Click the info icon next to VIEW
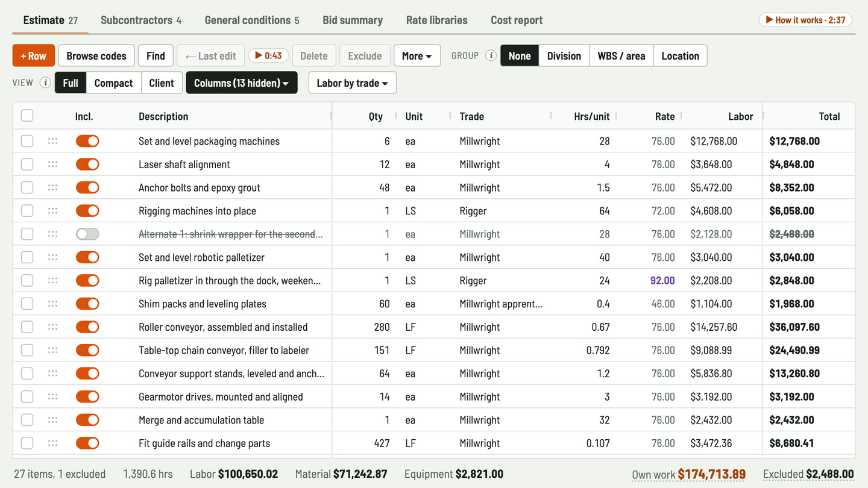Viewport: 868px width, 488px height. click(x=45, y=83)
